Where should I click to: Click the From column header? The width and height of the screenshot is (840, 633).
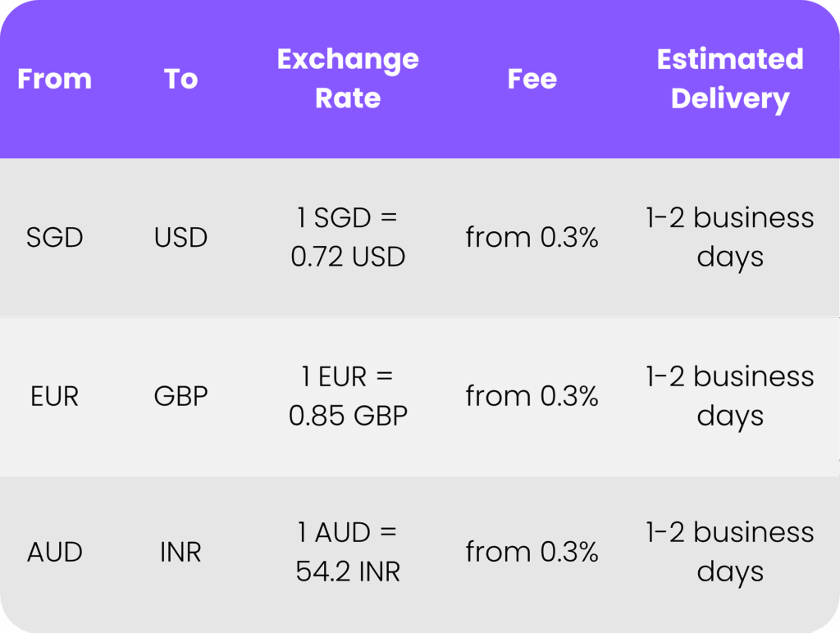(x=54, y=79)
